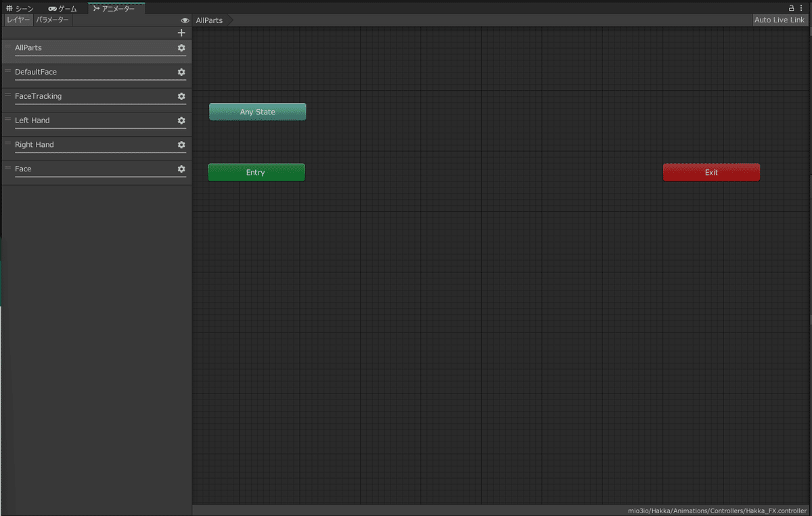The image size is (812, 516).
Task: Click the drag handle of Left Hand layer
Action: pyautogui.click(x=8, y=120)
